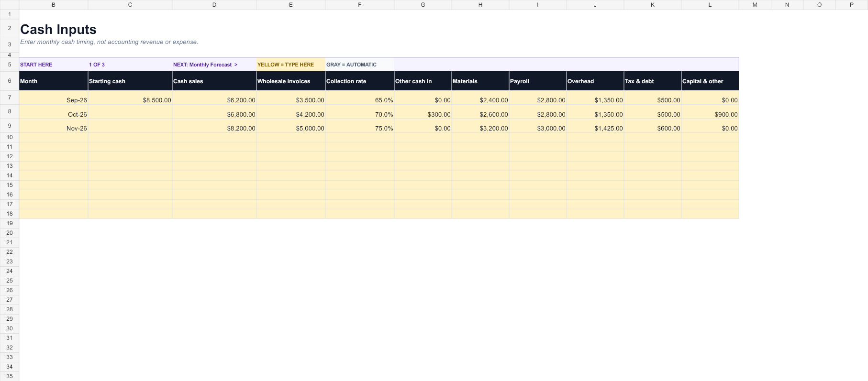Click the other cash in $300.00 cell
This screenshot has height=381, width=868.
point(423,112)
